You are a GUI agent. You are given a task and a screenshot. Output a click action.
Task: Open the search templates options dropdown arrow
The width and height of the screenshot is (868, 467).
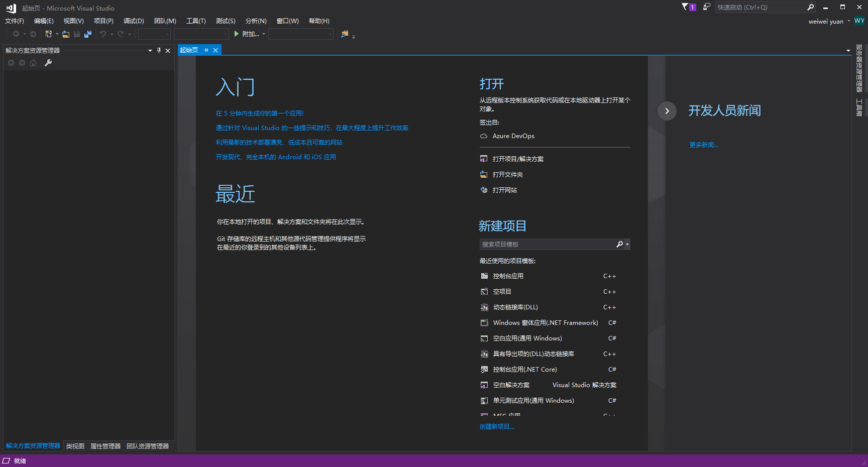[627, 244]
